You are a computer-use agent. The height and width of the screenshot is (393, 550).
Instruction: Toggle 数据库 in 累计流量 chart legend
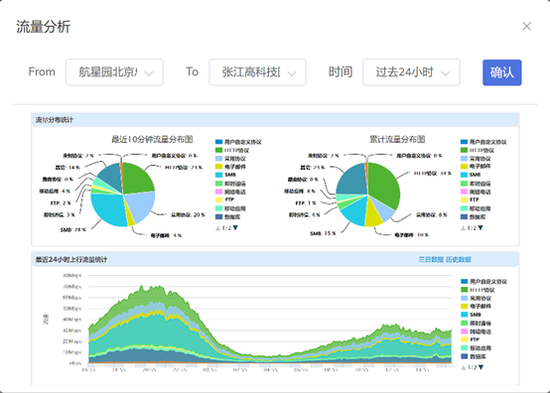point(473,217)
